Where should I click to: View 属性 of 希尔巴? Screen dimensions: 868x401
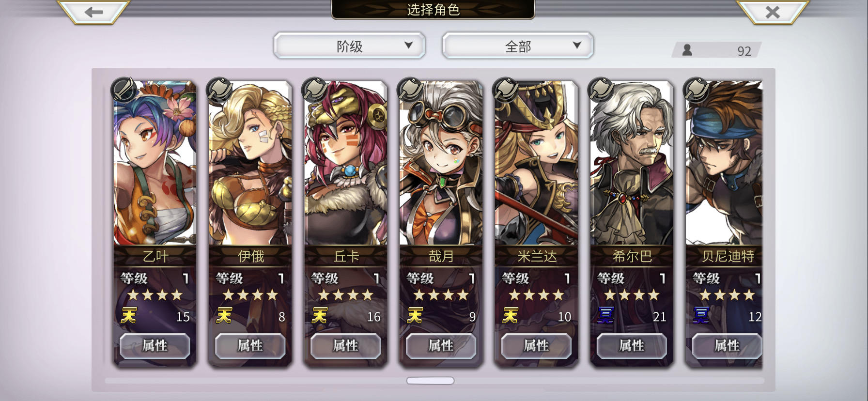[632, 346]
